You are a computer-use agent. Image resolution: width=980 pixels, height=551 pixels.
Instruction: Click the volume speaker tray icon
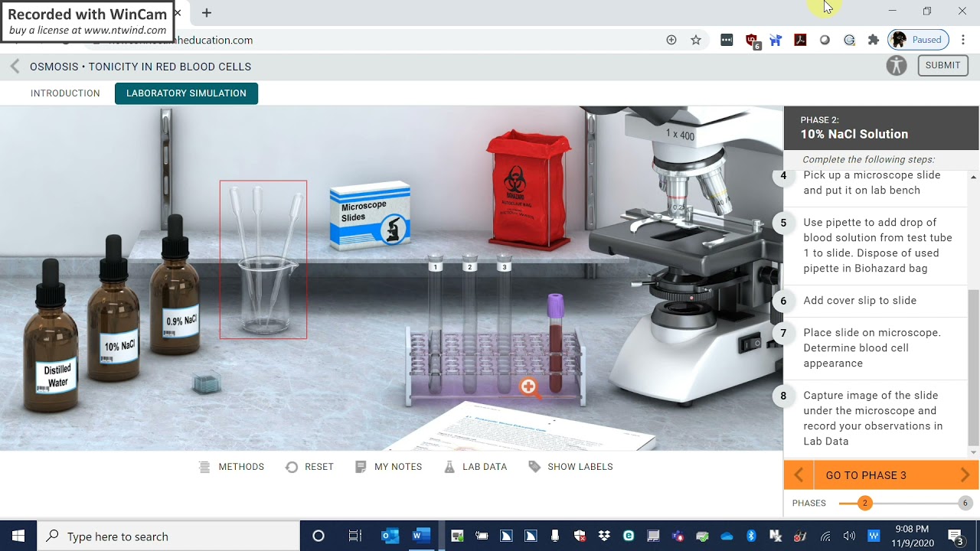tap(849, 536)
